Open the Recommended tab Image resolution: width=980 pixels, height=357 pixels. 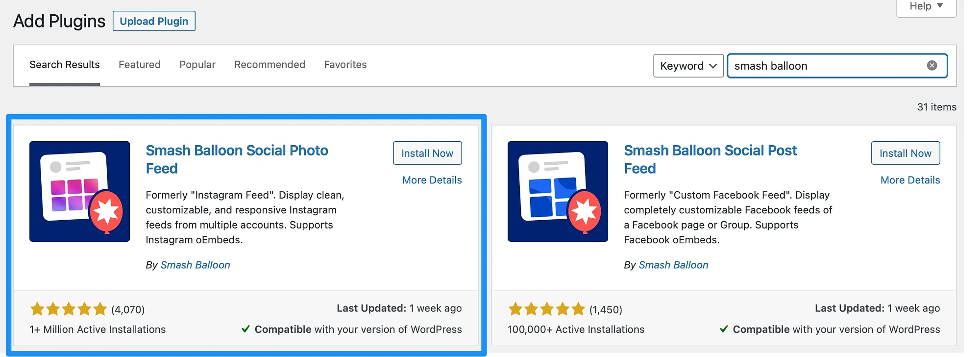coord(269,65)
